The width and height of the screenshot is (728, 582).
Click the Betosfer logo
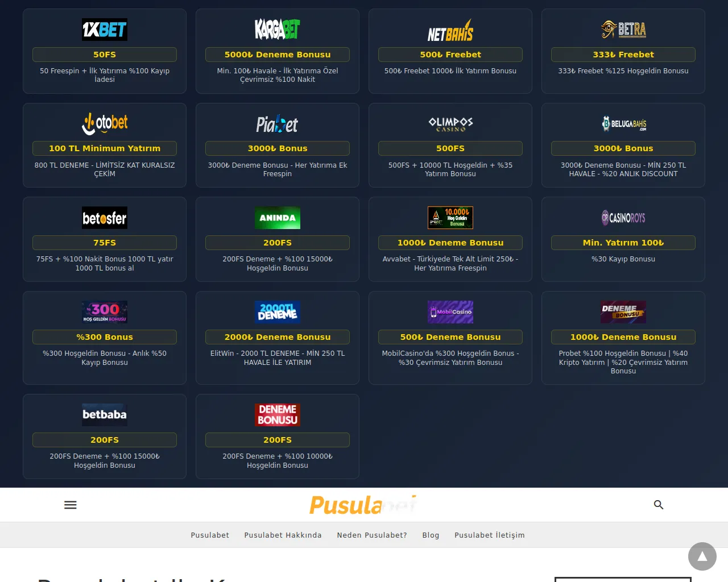105,218
